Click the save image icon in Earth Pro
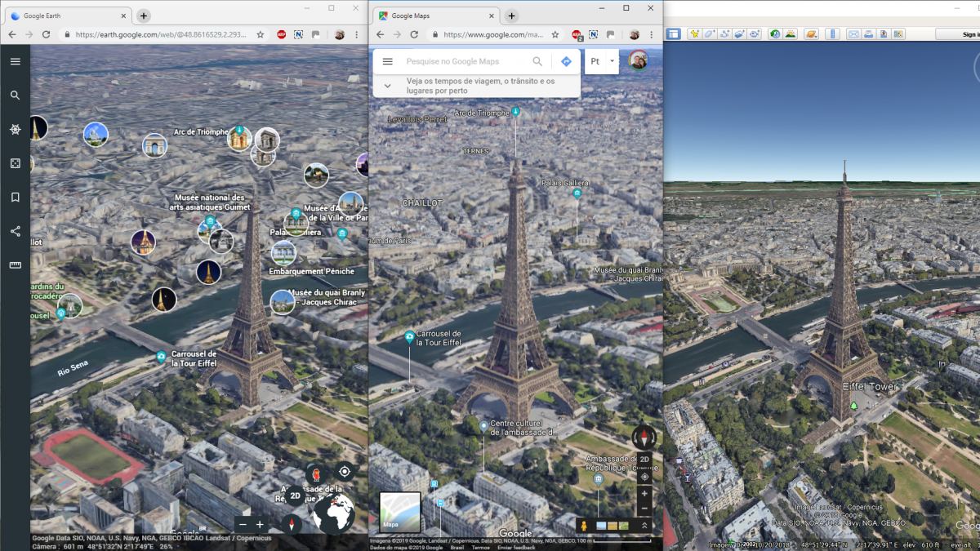This screenshot has height=551, width=980. tap(883, 34)
